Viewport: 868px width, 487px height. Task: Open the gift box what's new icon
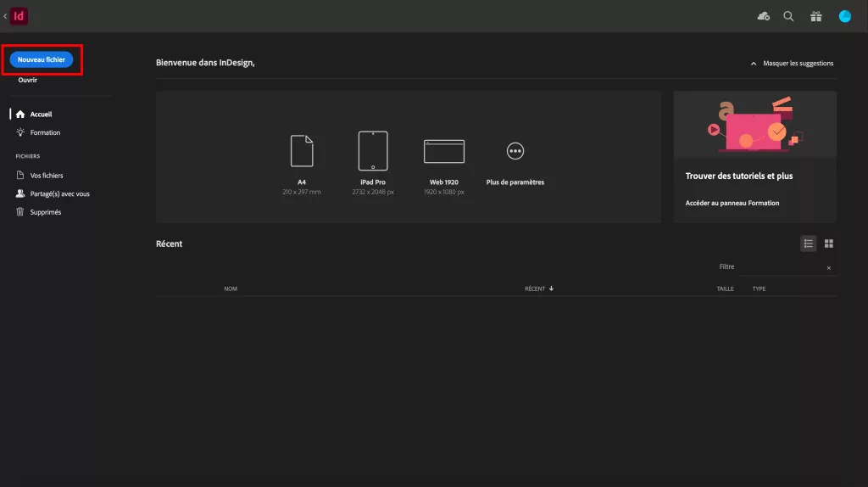pyautogui.click(x=816, y=16)
